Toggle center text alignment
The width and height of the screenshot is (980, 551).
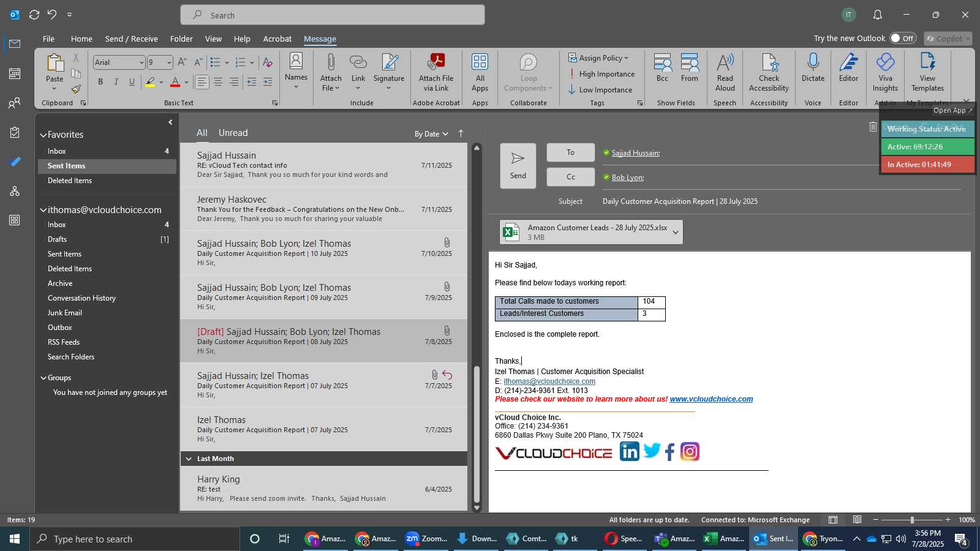pyautogui.click(x=217, y=81)
